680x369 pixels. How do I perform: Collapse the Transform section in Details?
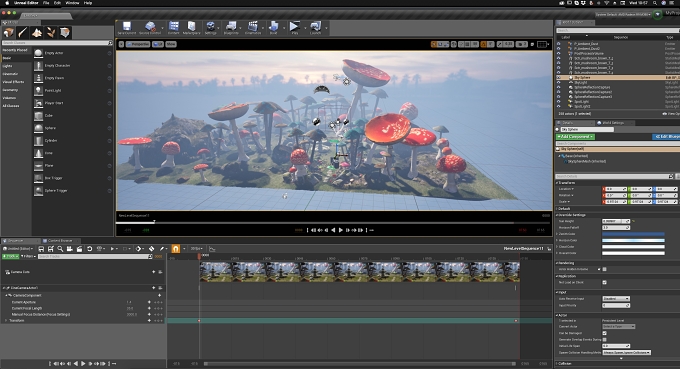[x=557, y=183]
